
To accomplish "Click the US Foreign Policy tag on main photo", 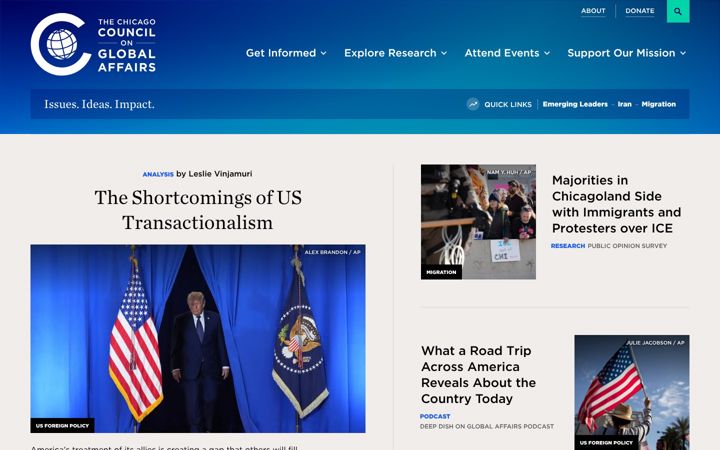I will [x=62, y=426].
